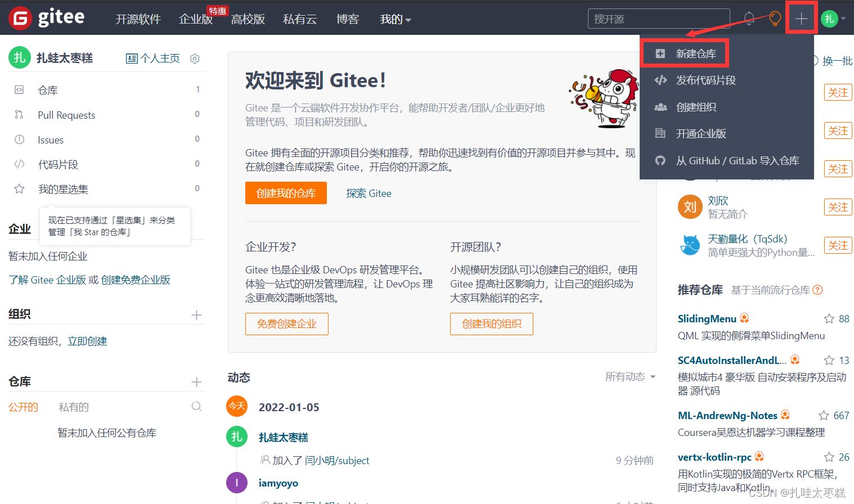Click the magnifier icon in the 仓库 panel

(x=196, y=406)
